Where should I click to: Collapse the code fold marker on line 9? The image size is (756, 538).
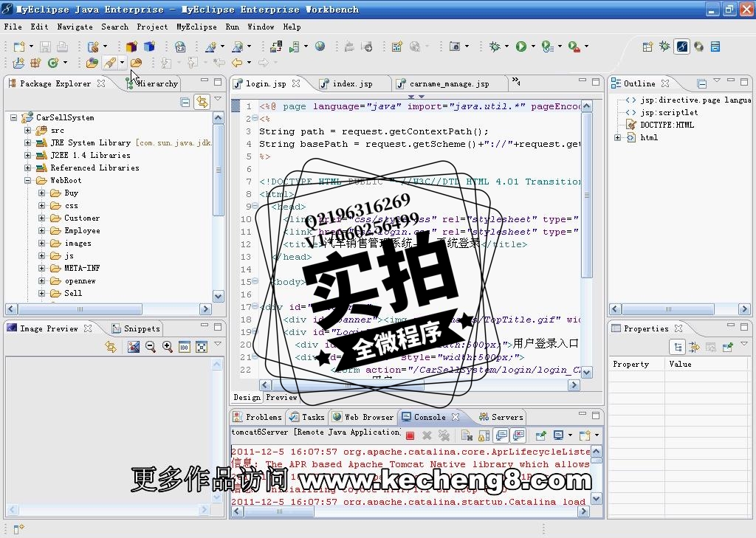coord(255,206)
